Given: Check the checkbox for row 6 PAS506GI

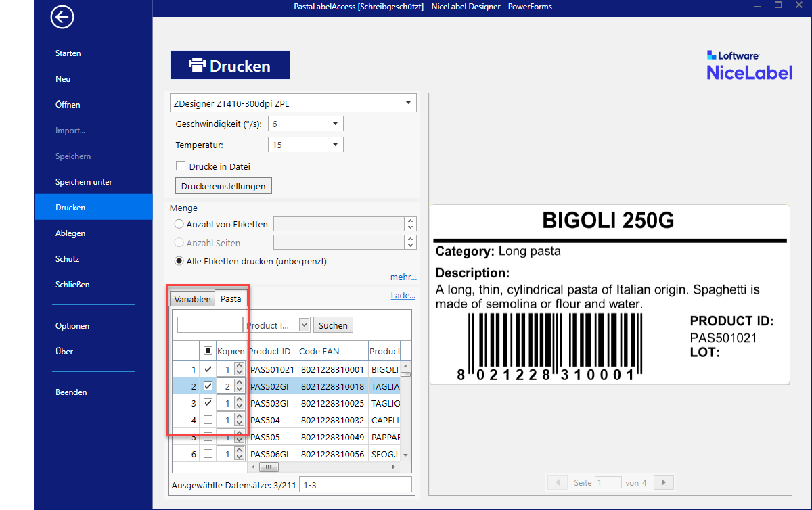Looking at the screenshot, I should point(208,454).
